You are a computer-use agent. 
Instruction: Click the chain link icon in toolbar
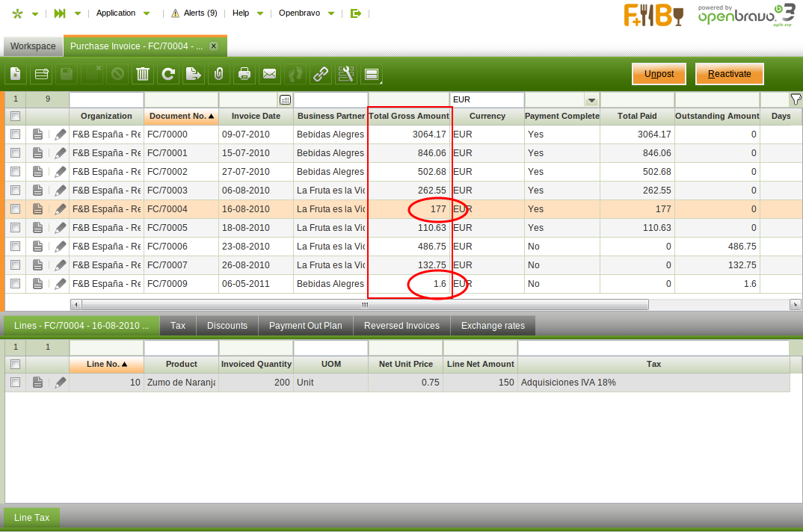pyautogui.click(x=320, y=74)
